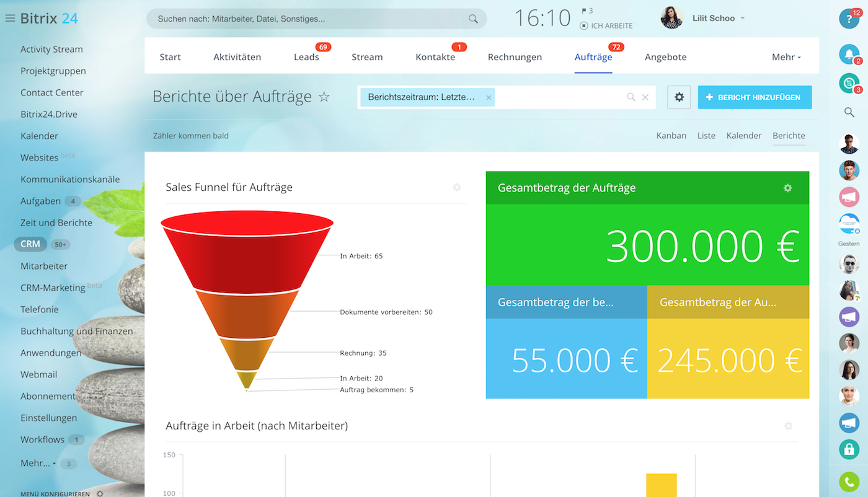Toggle ICH ARBEITE work status
The image size is (868, 497).
point(606,26)
